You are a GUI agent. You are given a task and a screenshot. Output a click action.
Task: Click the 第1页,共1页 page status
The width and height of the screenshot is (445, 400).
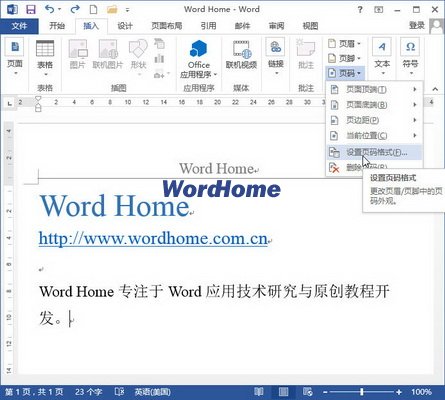pyautogui.click(x=34, y=392)
